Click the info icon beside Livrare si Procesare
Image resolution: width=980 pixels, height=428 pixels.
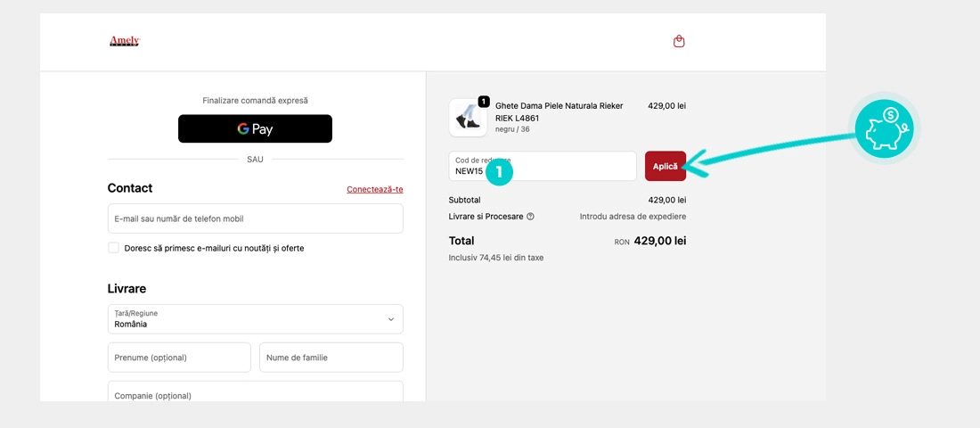530,217
